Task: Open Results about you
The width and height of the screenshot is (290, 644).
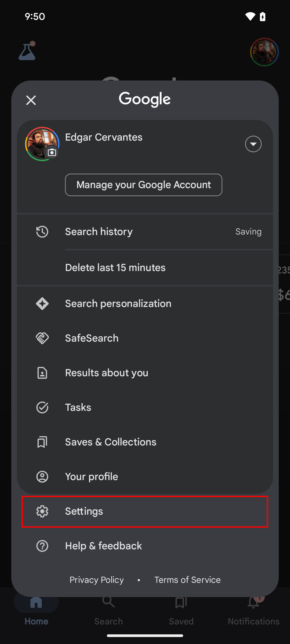Action: tap(107, 373)
